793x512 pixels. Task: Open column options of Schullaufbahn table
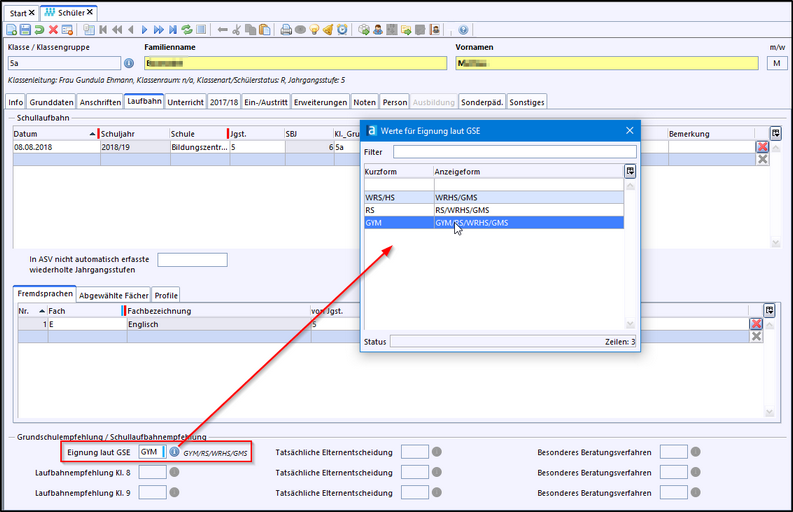[x=775, y=133]
